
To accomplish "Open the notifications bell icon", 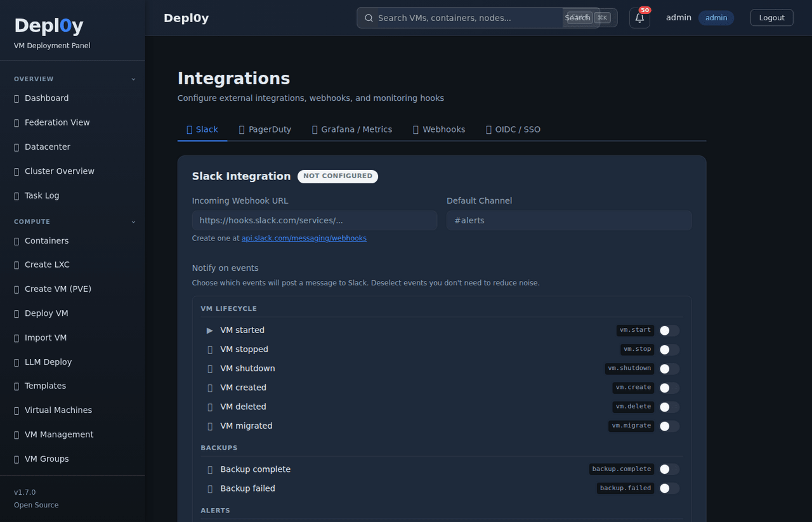I will point(639,18).
